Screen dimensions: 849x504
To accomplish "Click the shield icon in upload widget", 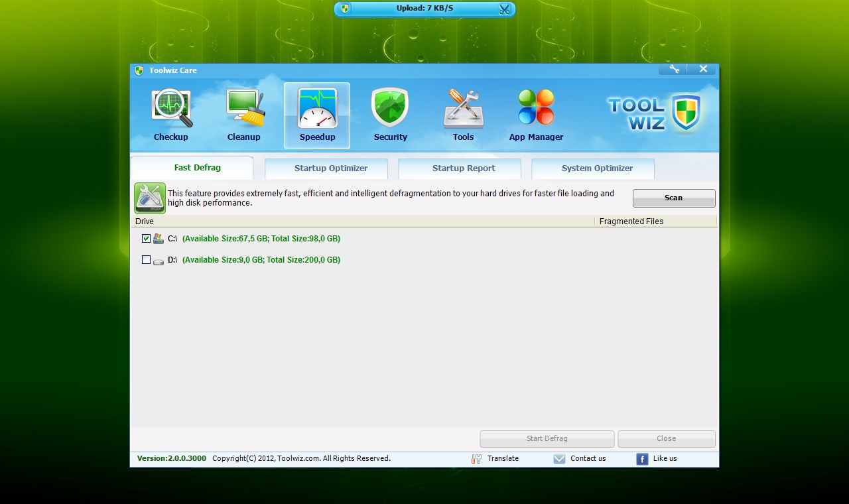I will (345, 9).
